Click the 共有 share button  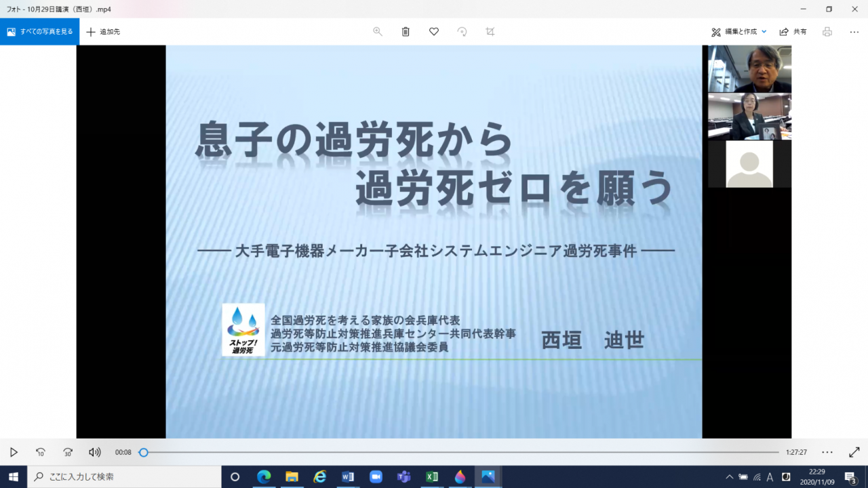click(793, 32)
